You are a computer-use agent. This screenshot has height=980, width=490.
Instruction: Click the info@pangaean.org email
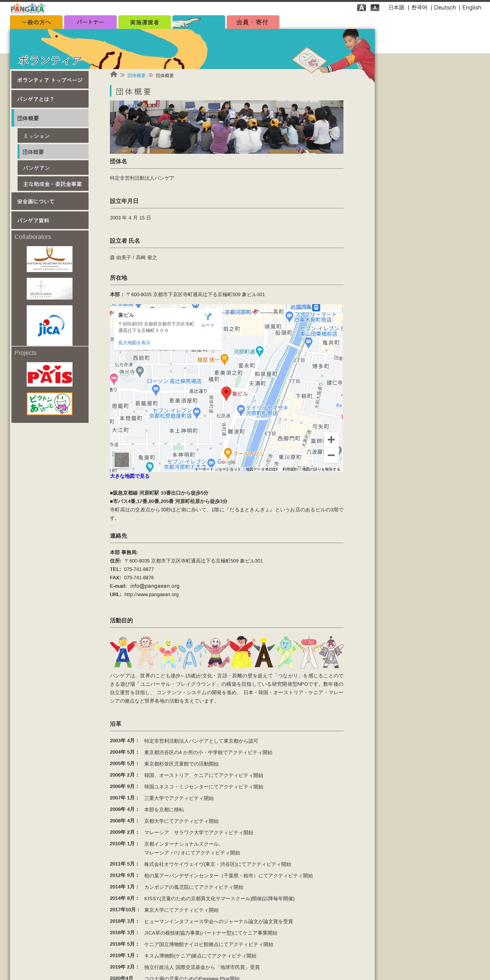155,586
